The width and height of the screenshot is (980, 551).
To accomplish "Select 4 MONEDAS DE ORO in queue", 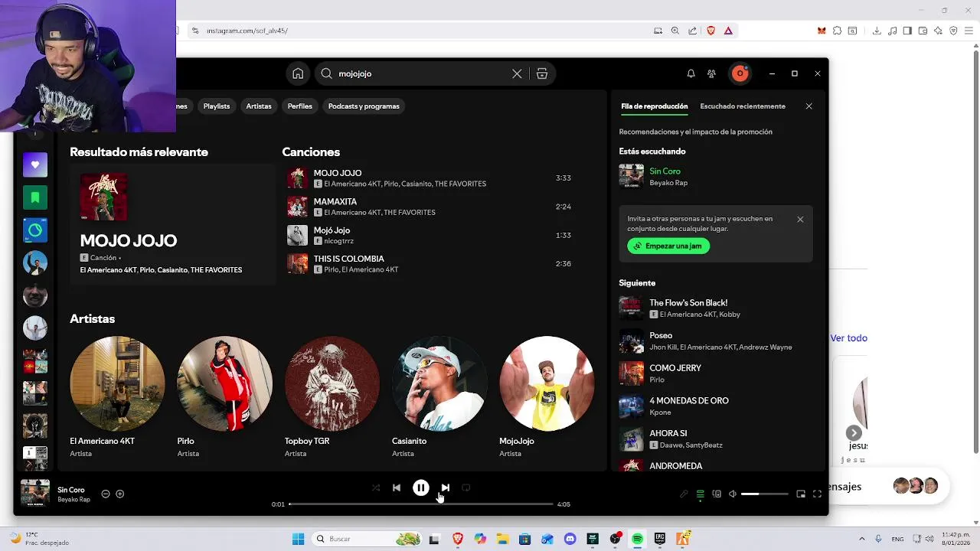I will tap(716, 406).
